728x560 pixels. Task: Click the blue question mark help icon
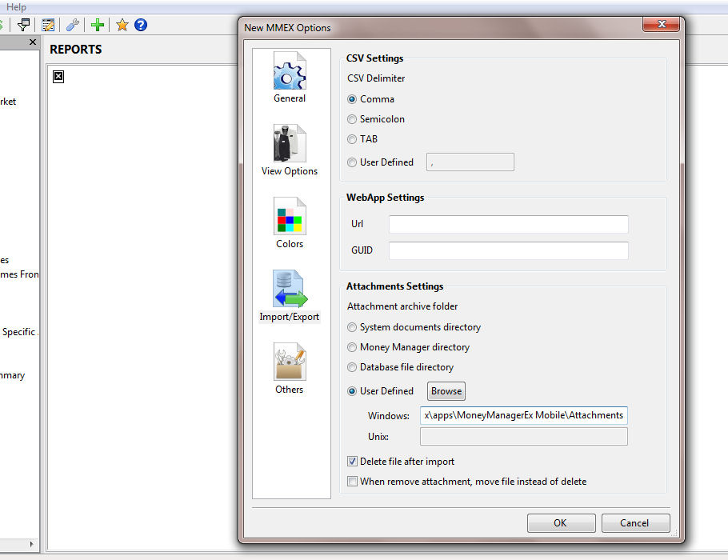141,25
